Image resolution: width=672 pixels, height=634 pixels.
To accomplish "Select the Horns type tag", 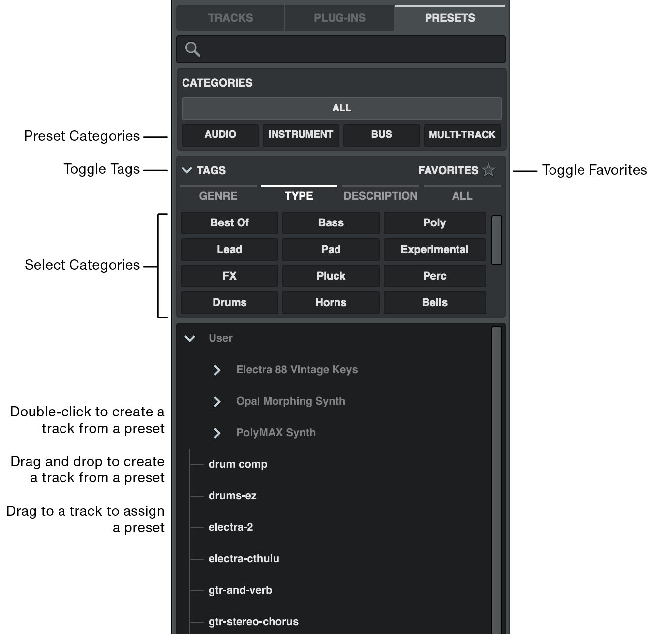I will click(x=330, y=302).
